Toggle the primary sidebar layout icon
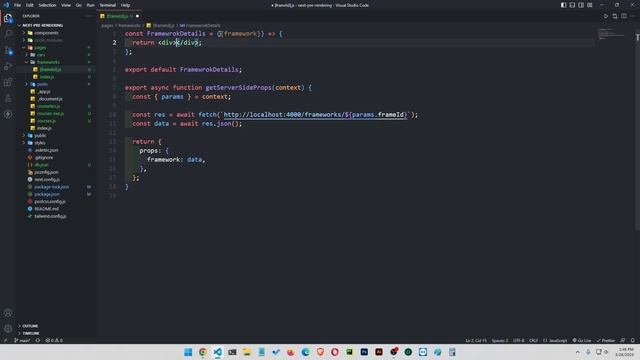This screenshot has width=640, height=360. click(x=563, y=5)
